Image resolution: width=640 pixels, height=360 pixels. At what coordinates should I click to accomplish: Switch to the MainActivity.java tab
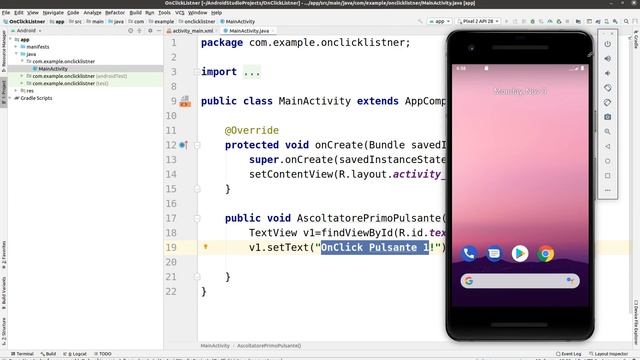click(x=249, y=31)
